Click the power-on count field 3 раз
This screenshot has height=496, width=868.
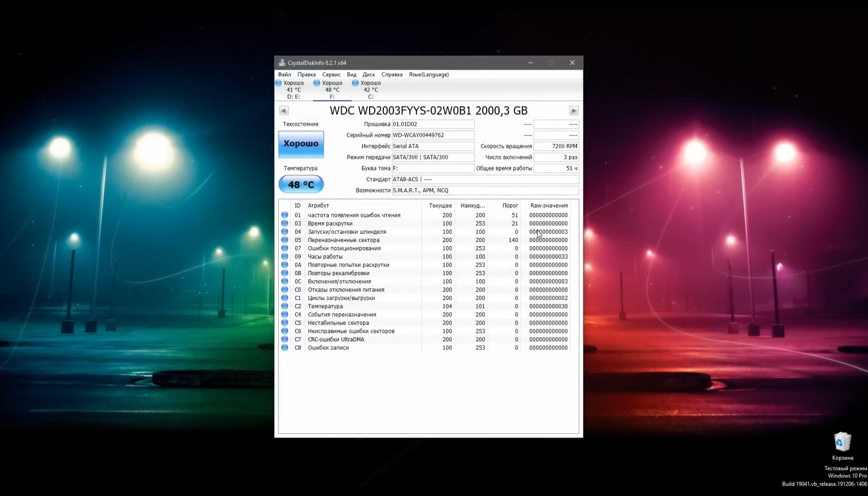(x=556, y=158)
